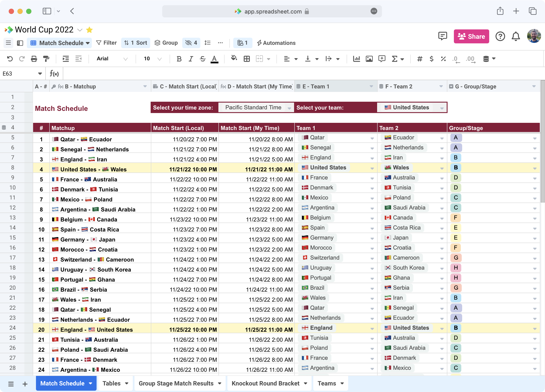Insert chart icon
The height and width of the screenshot is (392, 545).
click(357, 59)
